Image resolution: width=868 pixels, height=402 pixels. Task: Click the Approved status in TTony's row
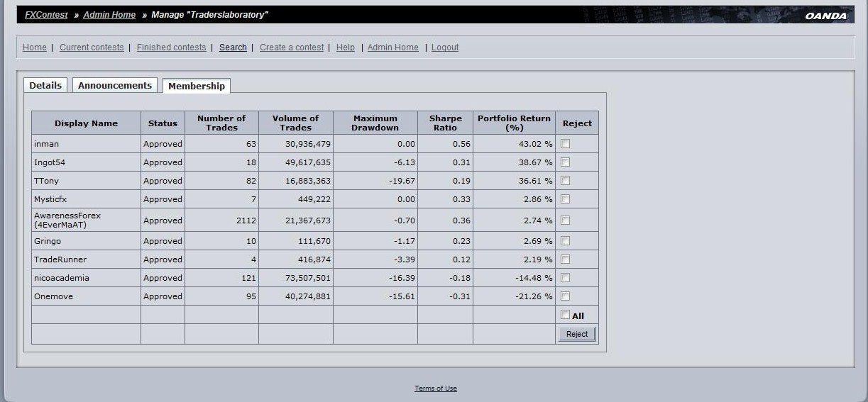click(x=163, y=181)
